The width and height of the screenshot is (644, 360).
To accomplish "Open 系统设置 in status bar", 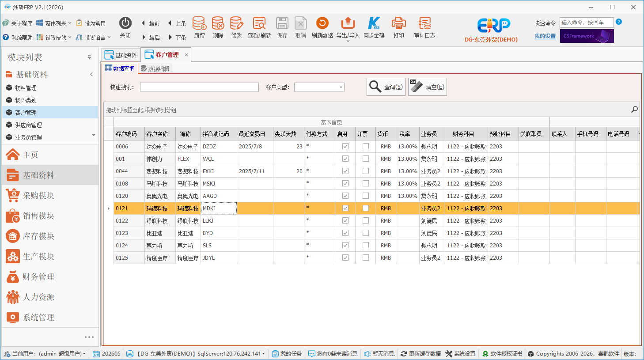I will click(x=461, y=354).
